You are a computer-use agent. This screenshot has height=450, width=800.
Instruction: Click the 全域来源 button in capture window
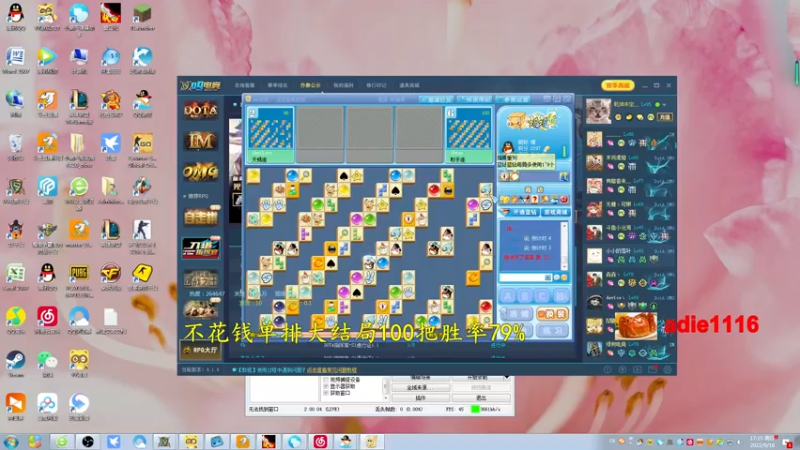(x=420, y=388)
